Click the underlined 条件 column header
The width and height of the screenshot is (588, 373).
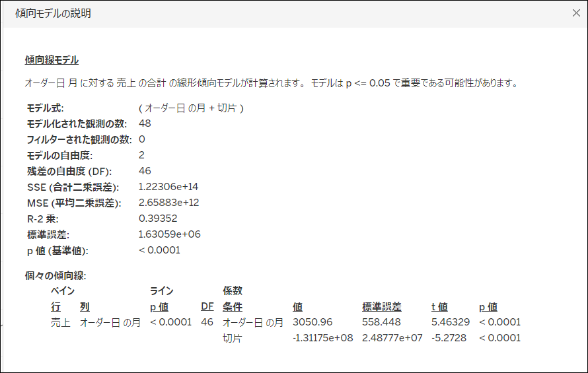[232, 307]
